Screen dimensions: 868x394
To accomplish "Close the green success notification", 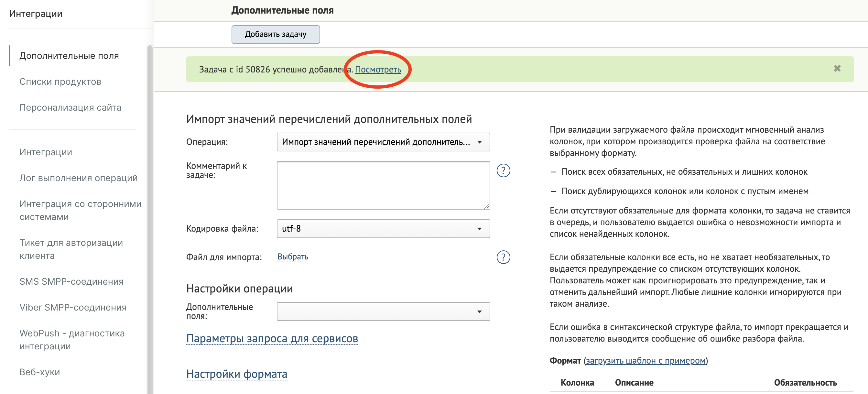I will (837, 69).
